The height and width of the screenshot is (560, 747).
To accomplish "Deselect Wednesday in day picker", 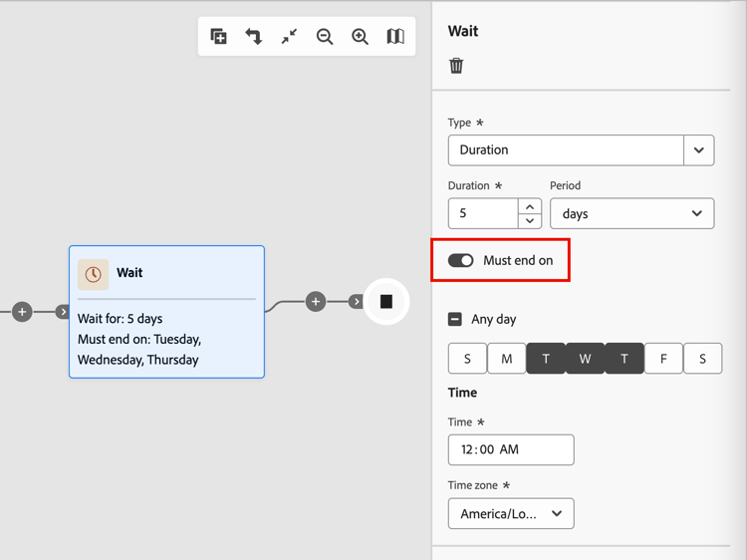I will pos(585,359).
